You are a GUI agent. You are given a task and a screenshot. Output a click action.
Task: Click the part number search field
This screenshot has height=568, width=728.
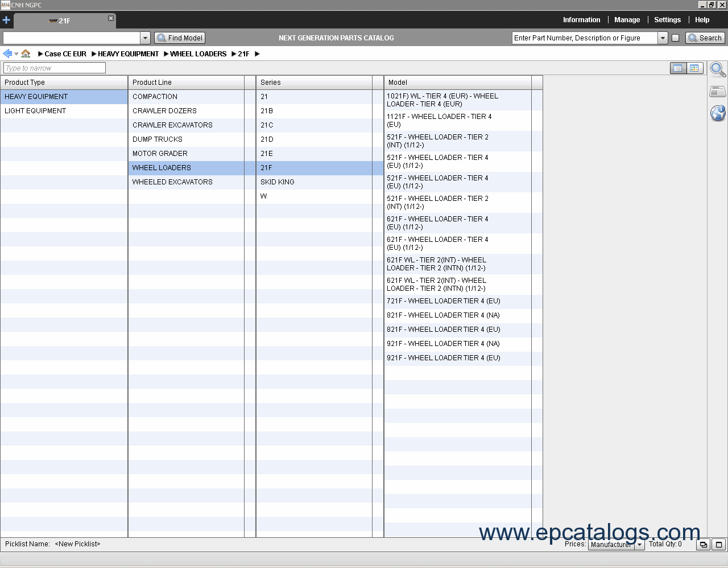(x=585, y=38)
